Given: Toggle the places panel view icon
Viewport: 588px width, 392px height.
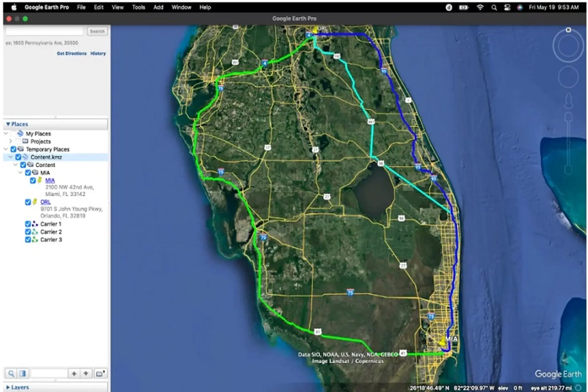Looking at the screenshot, I should [x=22, y=373].
